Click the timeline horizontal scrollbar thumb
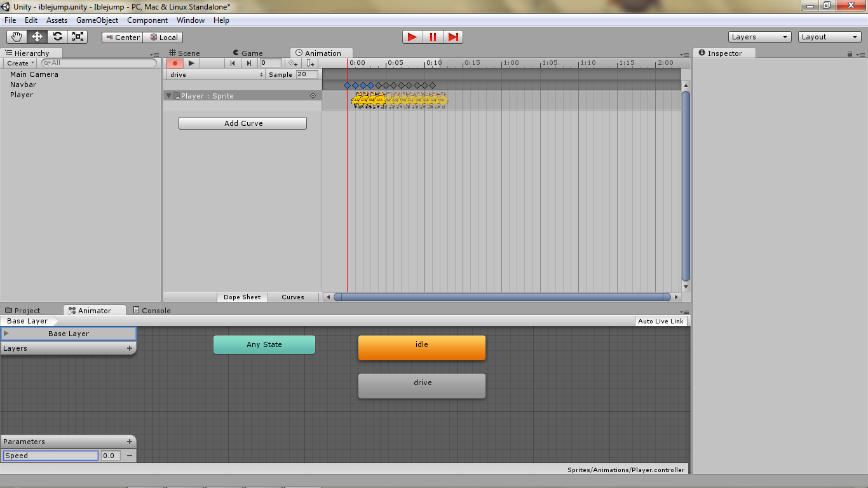 coord(502,297)
